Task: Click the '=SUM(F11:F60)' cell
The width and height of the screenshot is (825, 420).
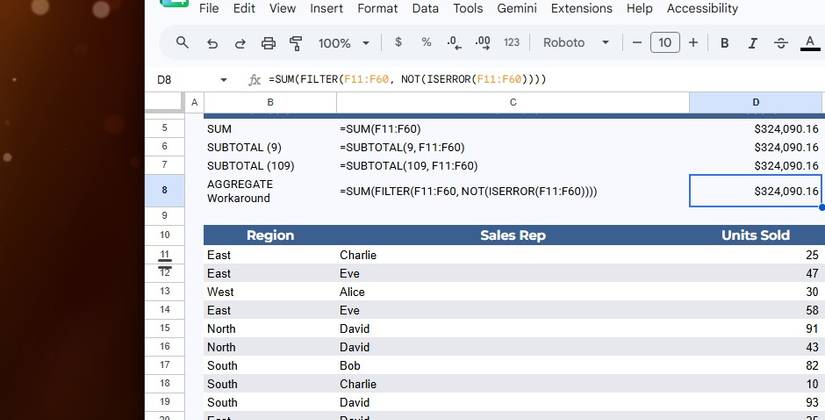Action: pyautogui.click(x=512, y=129)
